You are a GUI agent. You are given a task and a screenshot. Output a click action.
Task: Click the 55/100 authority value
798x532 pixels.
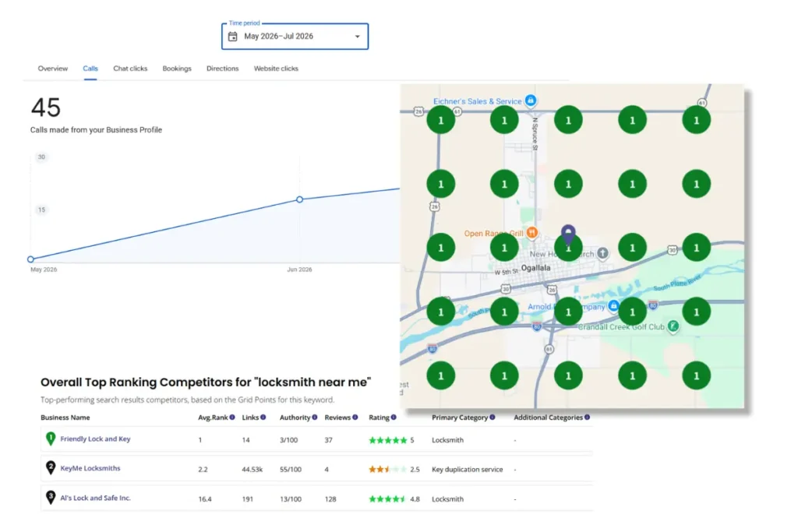click(291, 470)
